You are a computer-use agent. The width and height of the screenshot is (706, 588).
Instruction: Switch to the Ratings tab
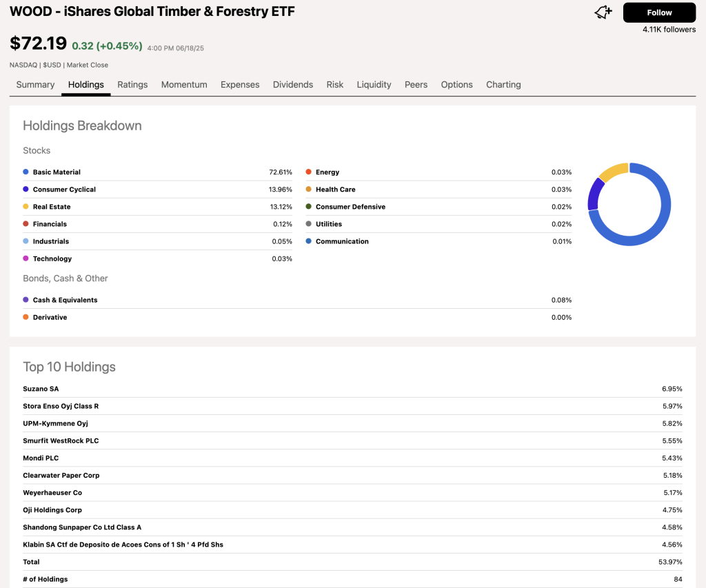click(132, 85)
